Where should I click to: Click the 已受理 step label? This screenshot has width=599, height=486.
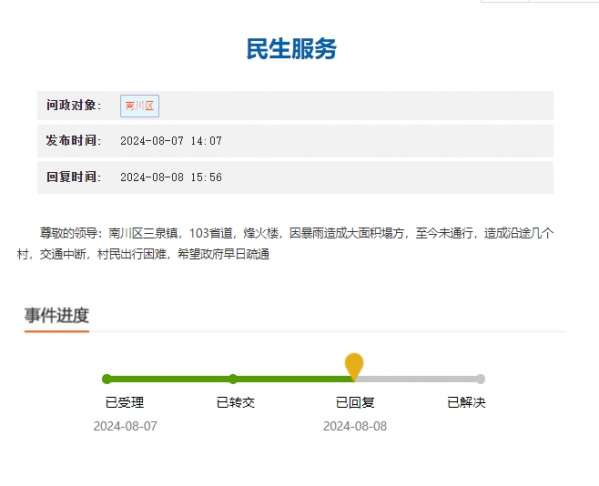pos(125,402)
